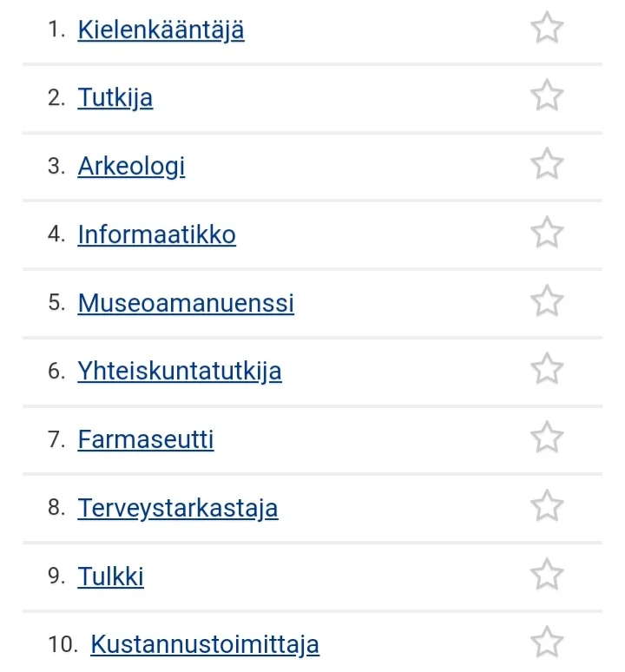625x672 pixels.
Task: Favorite Kustannustoimittaja with its star icon
Action: click(547, 643)
